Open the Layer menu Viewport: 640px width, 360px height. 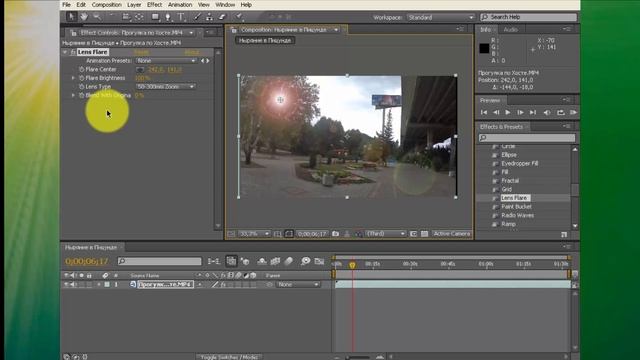[134, 5]
